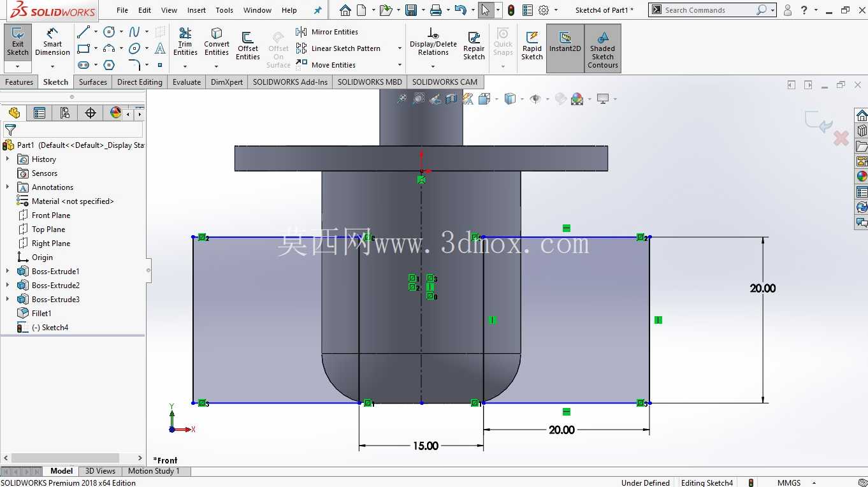Open the FeatureManager Design Tree tab

point(14,113)
